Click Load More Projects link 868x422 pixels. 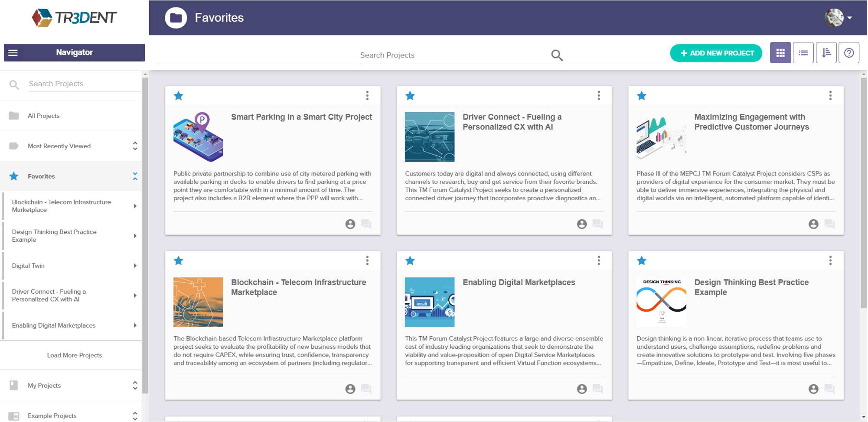(75, 355)
